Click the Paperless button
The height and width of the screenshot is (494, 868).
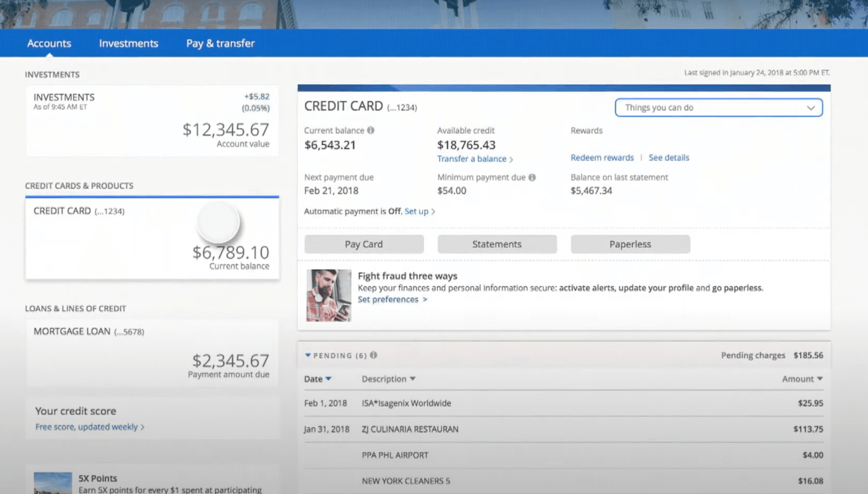point(630,244)
